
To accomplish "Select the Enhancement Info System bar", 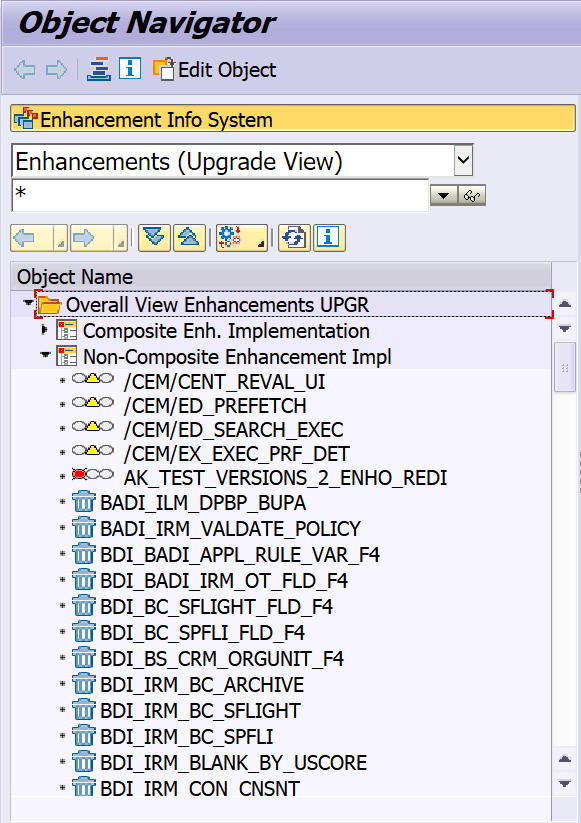I will pos(293,119).
